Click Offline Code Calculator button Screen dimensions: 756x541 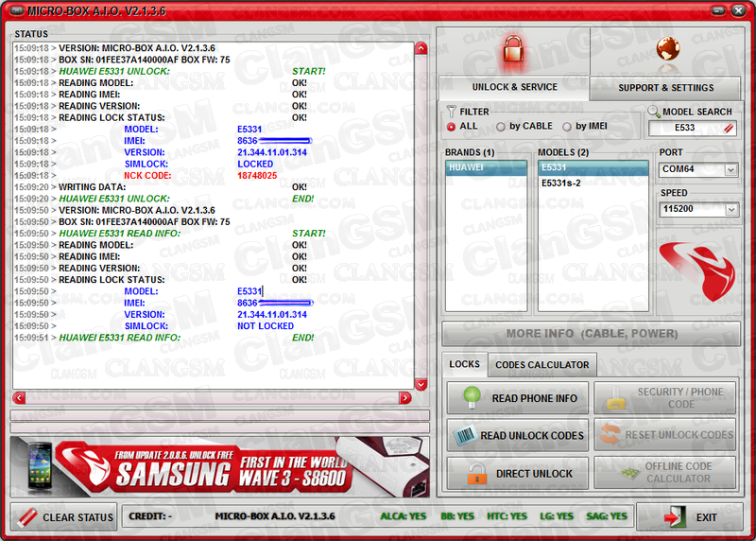tap(665, 473)
